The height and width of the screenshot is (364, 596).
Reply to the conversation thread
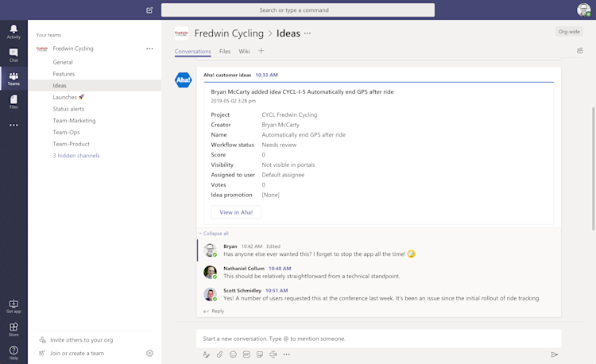214,312
